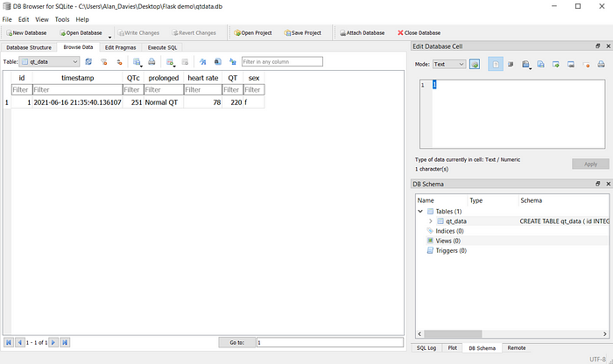This screenshot has height=364, width=613.
Task: Click the horizontal scrollbar in DB Schema
Action: pos(453,334)
